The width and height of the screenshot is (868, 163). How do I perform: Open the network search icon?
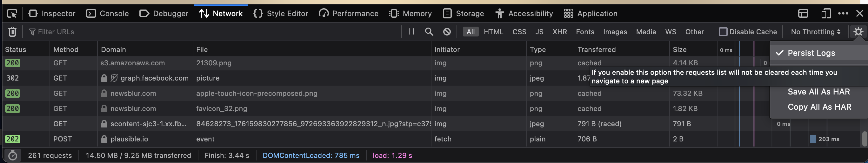pos(429,32)
